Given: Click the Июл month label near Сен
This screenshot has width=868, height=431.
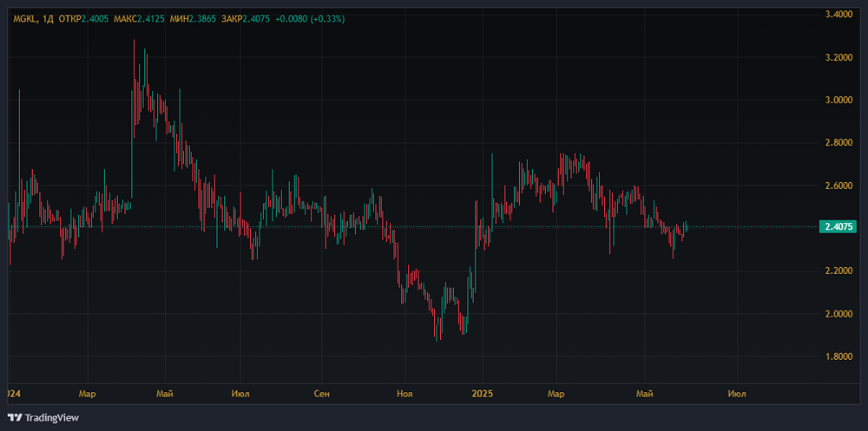Looking at the screenshot, I should 240,394.
